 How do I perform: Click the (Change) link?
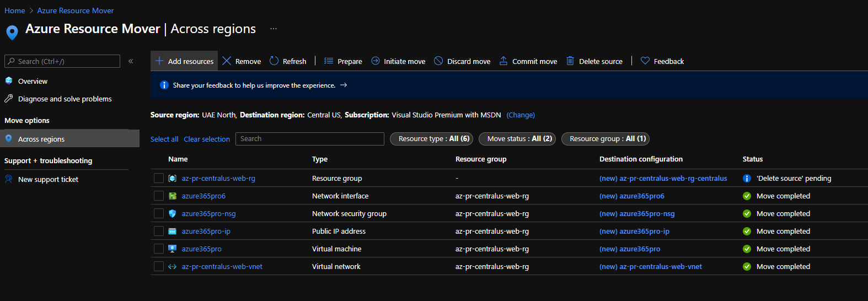(x=521, y=115)
